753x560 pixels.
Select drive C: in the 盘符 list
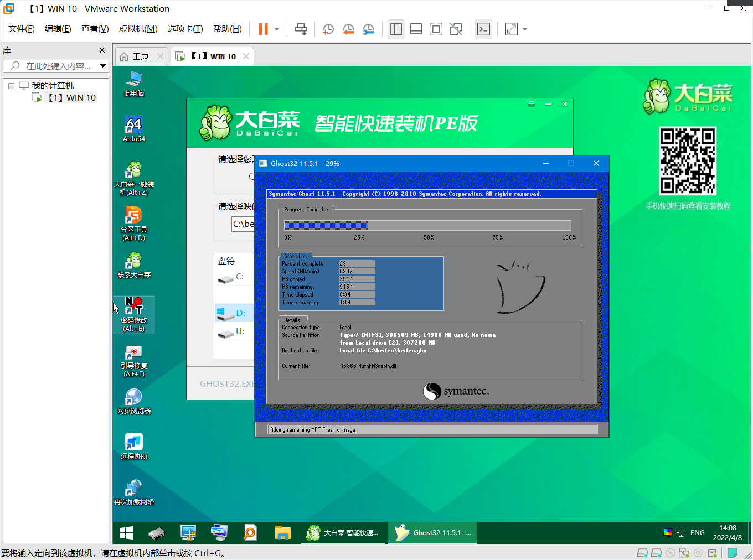click(x=235, y=277)
